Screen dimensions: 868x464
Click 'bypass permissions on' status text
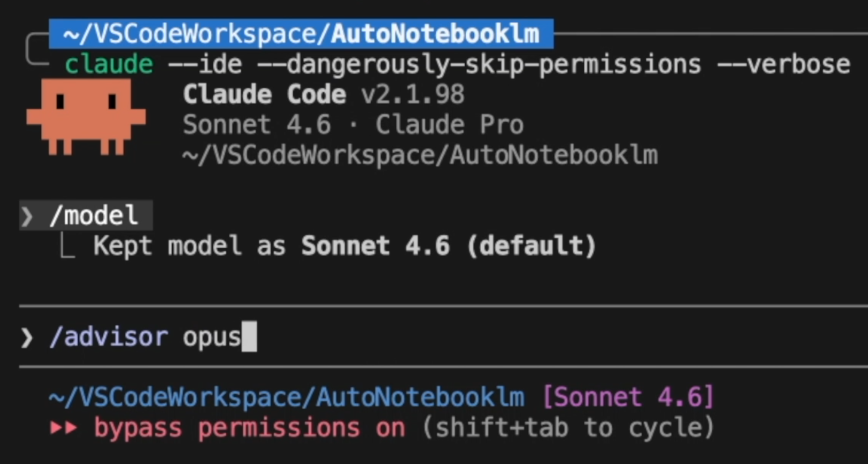tap(249, 428)
